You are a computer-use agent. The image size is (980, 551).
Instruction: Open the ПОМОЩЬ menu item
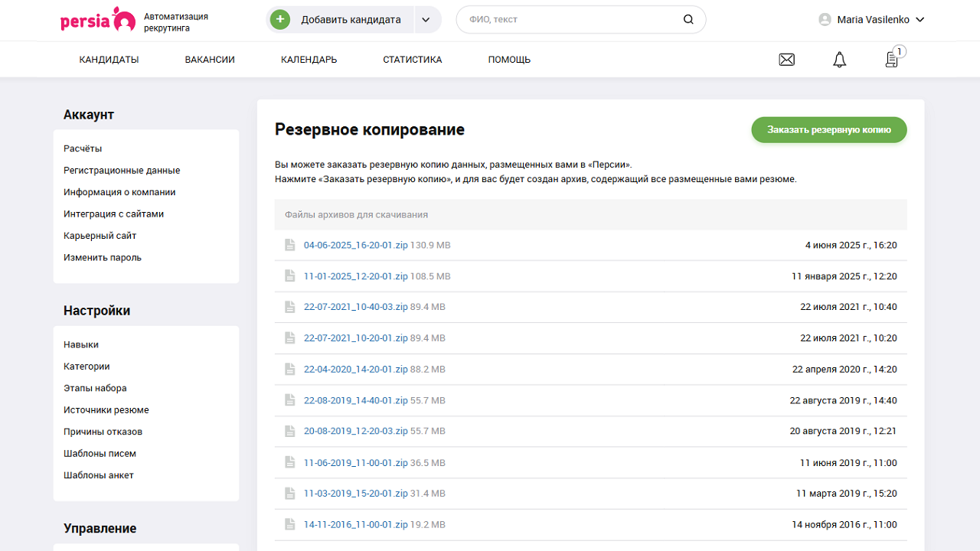(508, 59)
